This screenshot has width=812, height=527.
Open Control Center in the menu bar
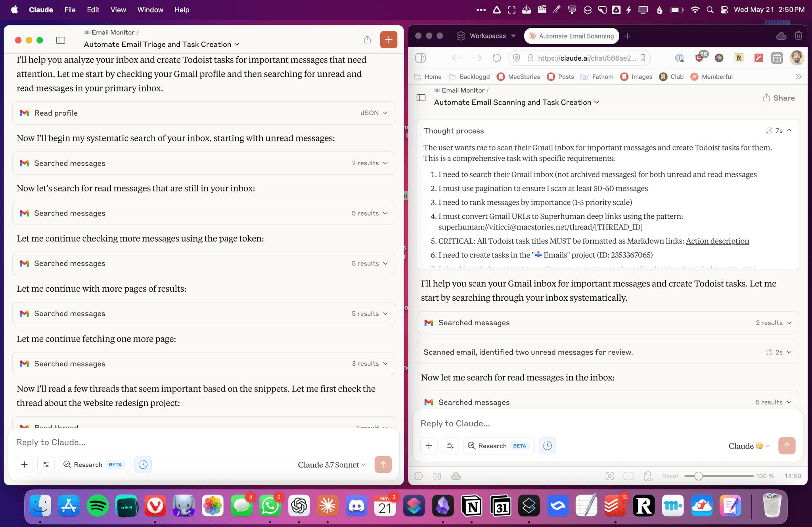coord(724,10)
